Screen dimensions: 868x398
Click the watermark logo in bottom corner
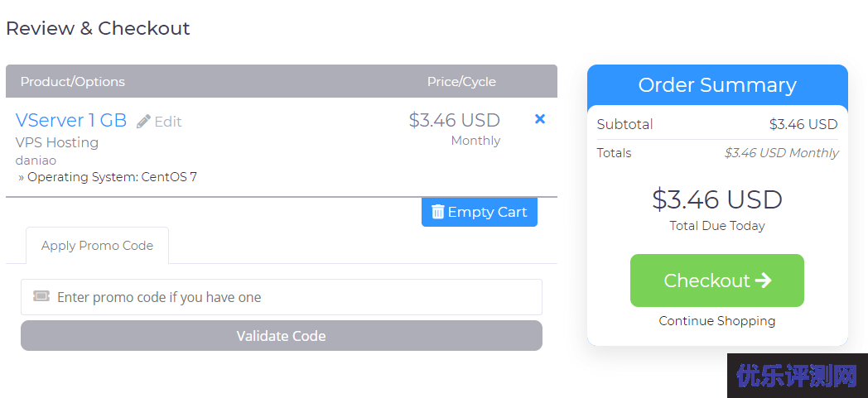[797, 376]
